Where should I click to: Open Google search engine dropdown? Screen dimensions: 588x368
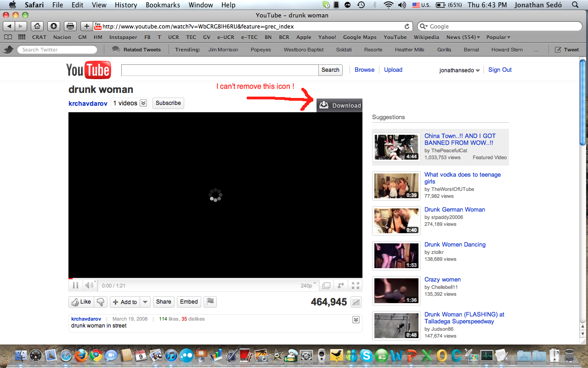pyautogui.click(x=424, y=27)
